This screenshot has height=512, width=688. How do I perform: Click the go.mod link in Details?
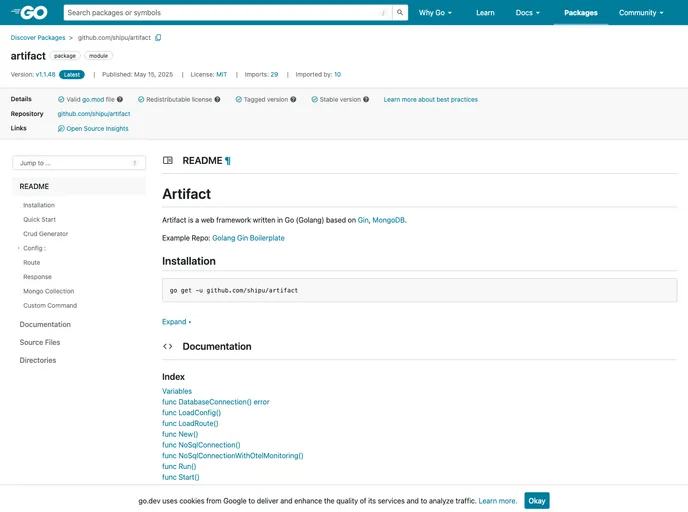(92, 100)
